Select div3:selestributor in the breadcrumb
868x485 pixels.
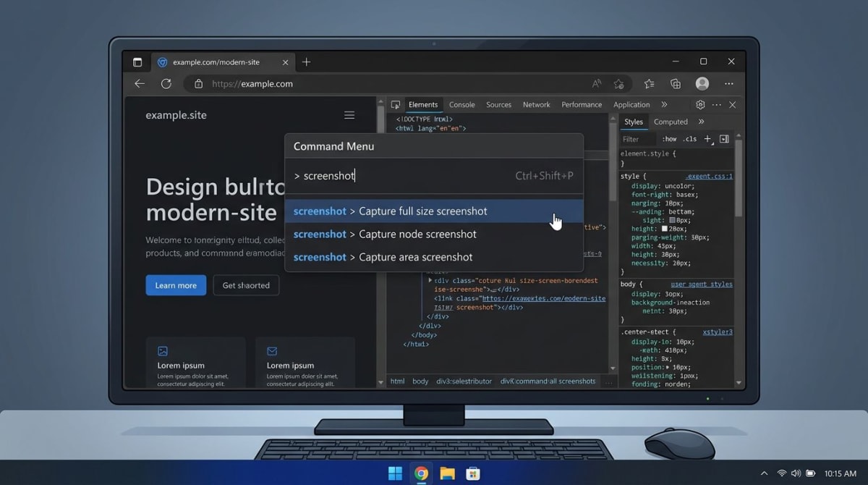pyautogui.click(x=463, y=381)
